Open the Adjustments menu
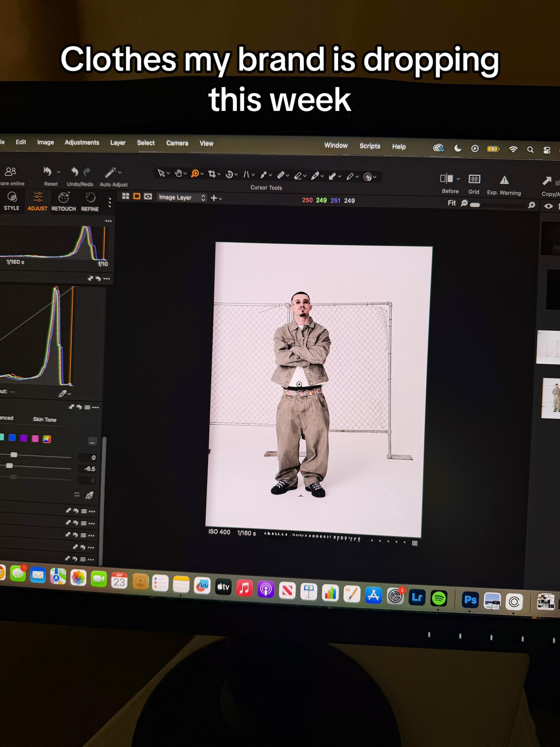 (82, 142)
